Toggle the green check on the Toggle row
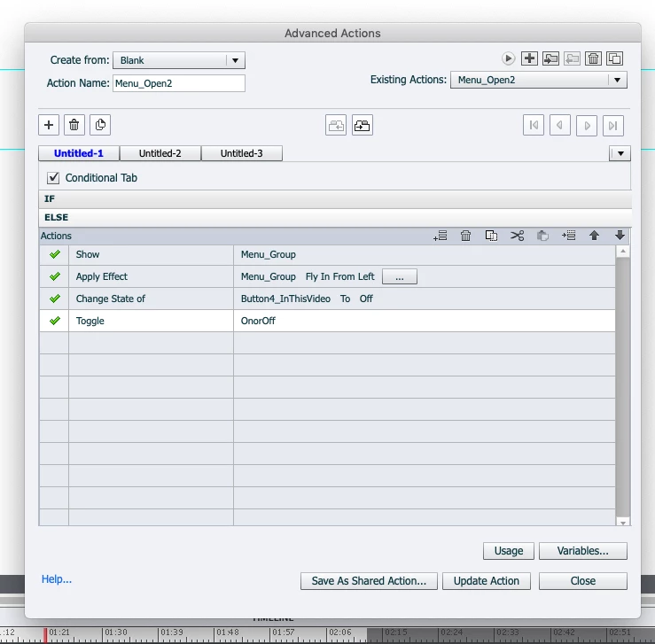 (55, 321)
